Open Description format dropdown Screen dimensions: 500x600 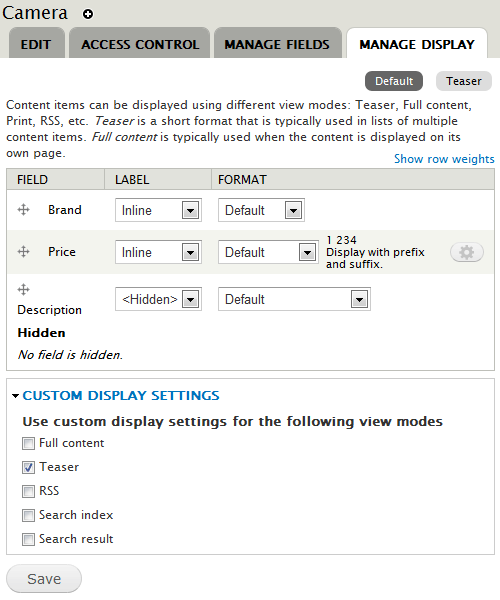pos(294,299)
